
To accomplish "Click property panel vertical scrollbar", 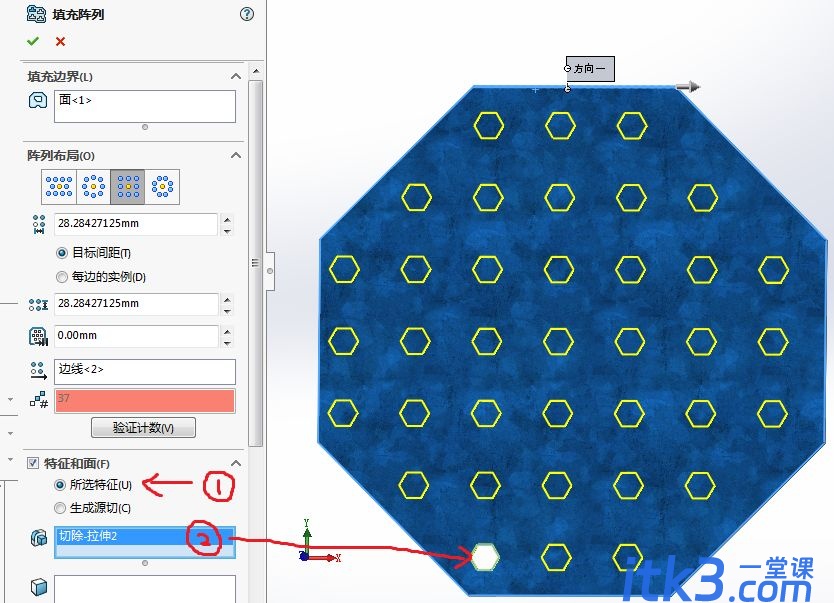I will (256, 263).
